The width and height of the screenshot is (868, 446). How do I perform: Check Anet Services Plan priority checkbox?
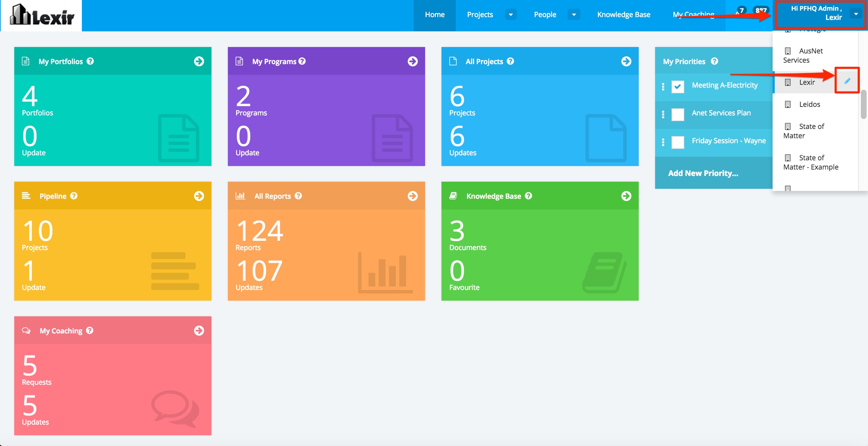click(678, 114)
